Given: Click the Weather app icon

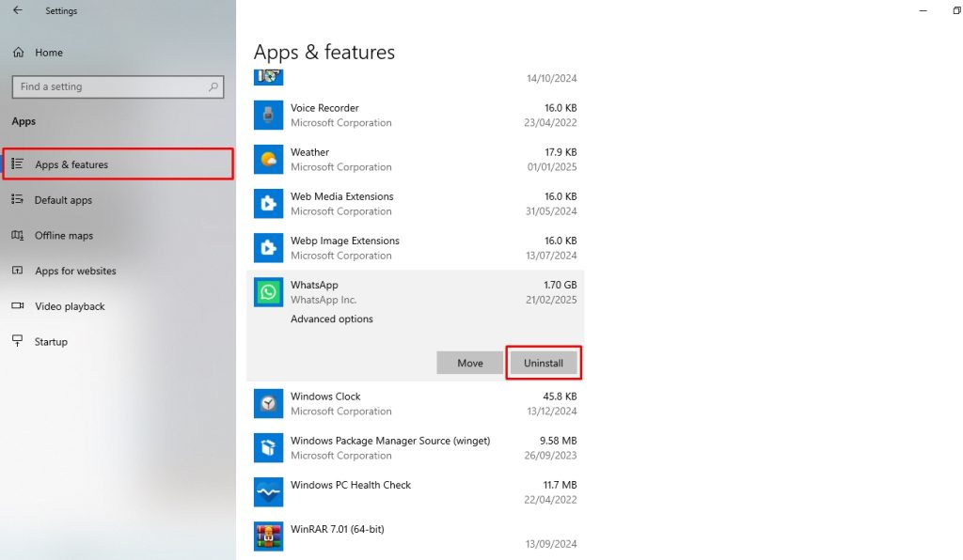Looking at the screenshot, I should coord(268,160).
